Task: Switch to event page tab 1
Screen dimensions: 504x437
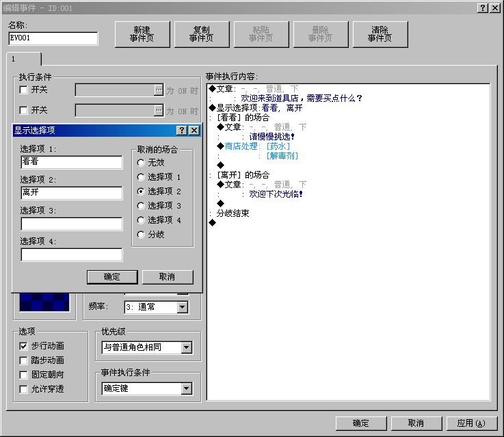Action: pyautogui.click(x=24, y=59)
